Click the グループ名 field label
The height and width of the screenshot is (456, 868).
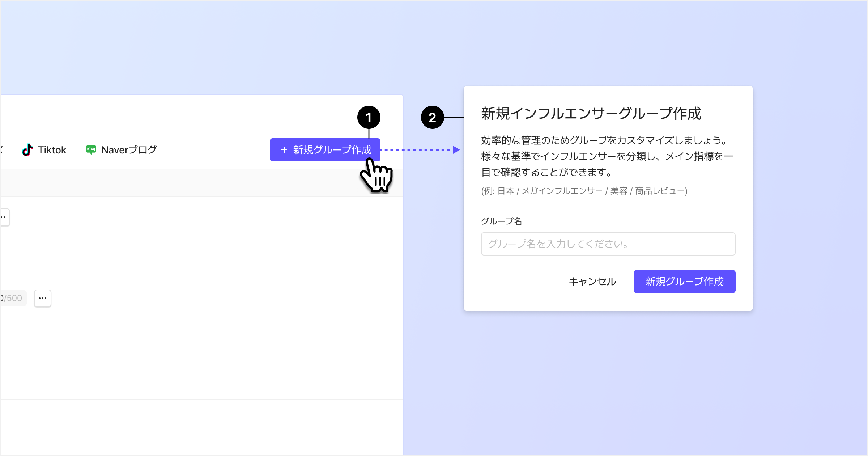(501, 221)
